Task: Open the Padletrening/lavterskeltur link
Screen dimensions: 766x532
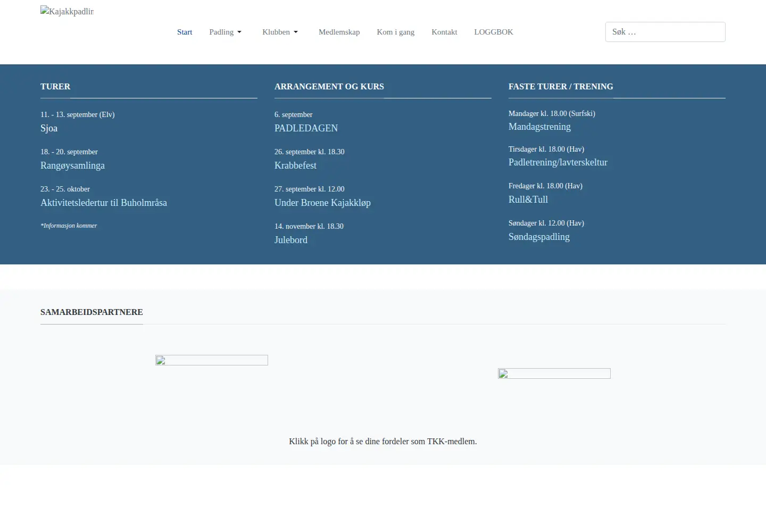Action: point(558,162)
